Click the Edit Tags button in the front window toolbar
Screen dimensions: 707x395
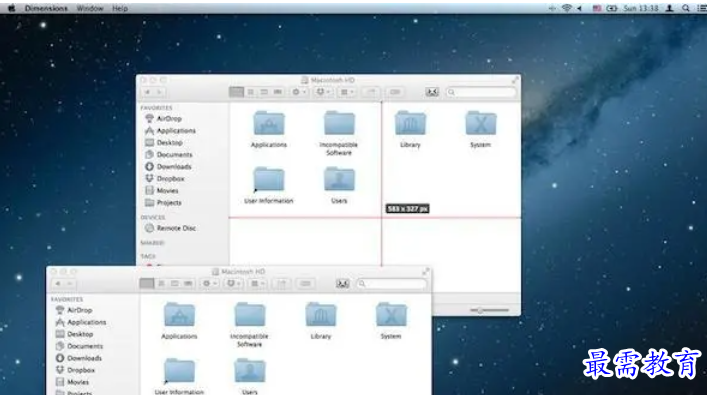(x=305, y=284)
